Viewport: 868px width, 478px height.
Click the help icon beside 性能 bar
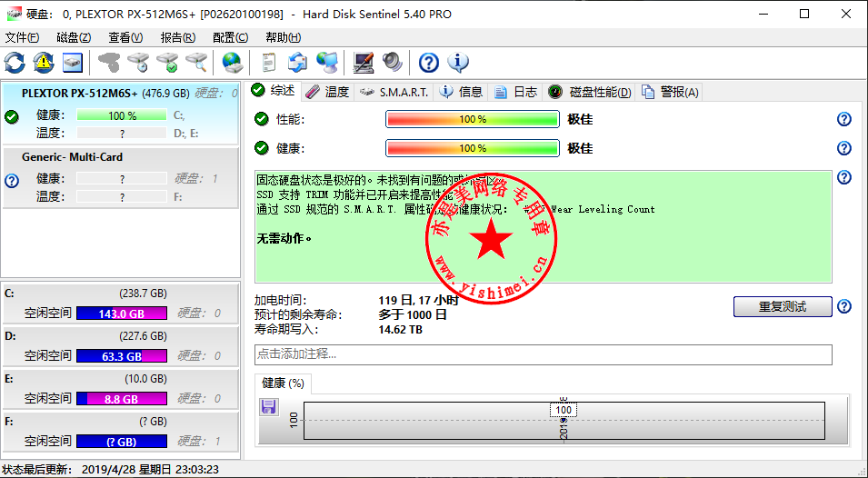tap(843, 119)
